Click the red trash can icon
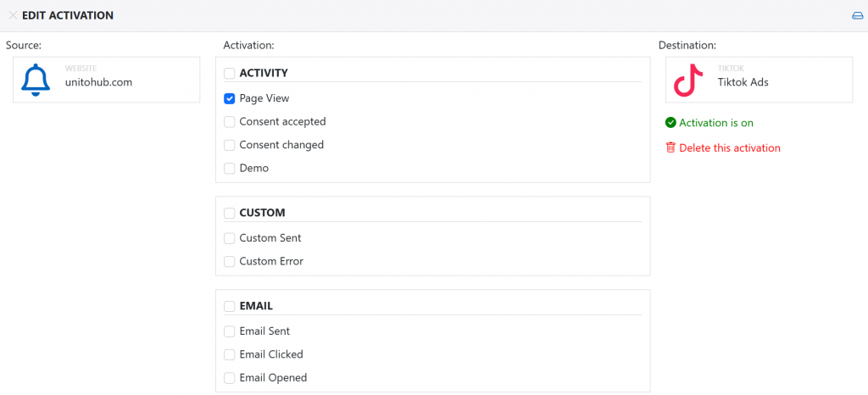This screenshot has width=868, height=395. coord(670,147)
